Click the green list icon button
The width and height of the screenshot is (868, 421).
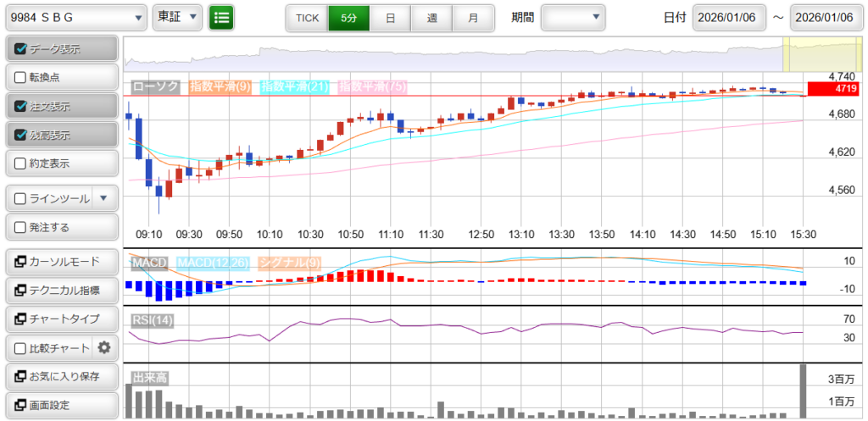221,17
